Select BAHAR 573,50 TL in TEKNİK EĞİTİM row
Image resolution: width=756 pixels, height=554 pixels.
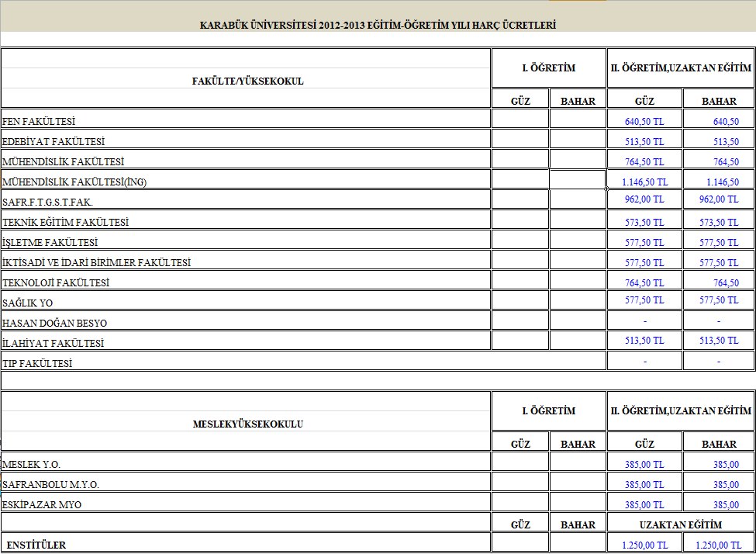[x=719, y=223]
